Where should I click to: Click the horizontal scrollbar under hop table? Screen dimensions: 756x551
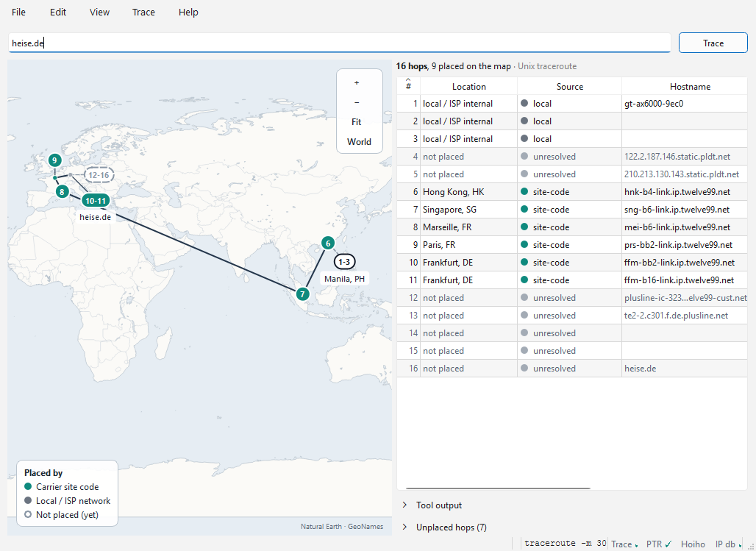pyautogui.click(x=498, y=488)
